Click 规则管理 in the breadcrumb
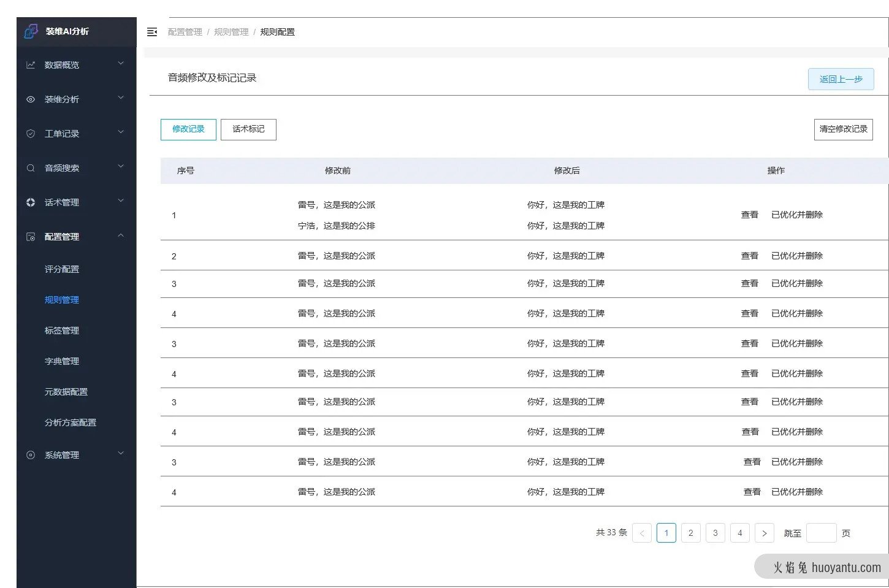Image resolution: width=889 pixels, height=588 pixels. click(x=231, y=32)
